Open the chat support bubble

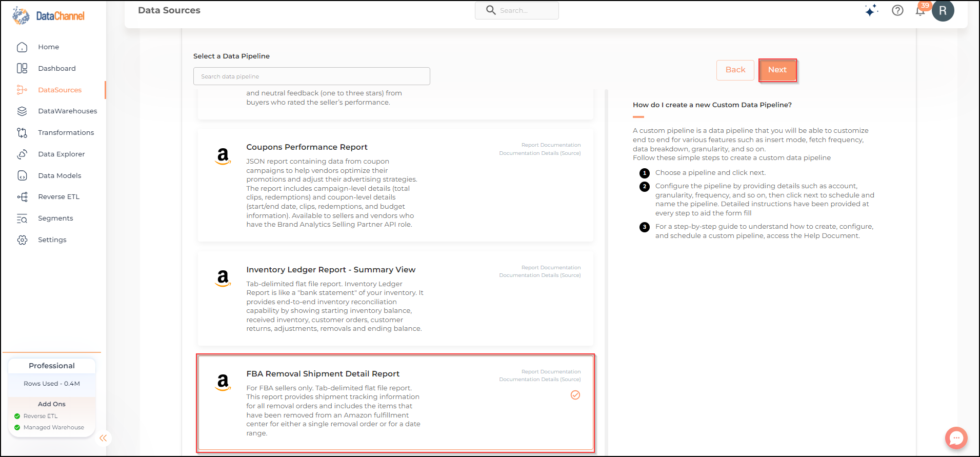pos(956,438)
